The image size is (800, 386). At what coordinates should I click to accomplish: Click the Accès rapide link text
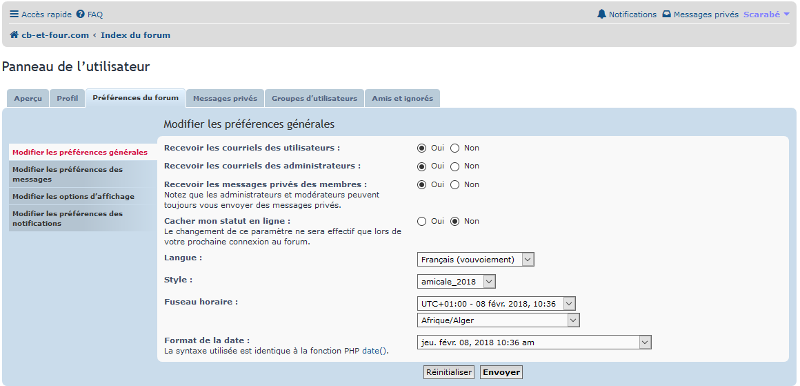(x=46, y=14)
